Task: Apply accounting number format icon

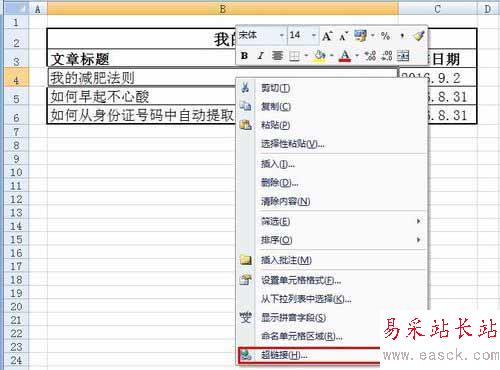Action: [360, 35]
